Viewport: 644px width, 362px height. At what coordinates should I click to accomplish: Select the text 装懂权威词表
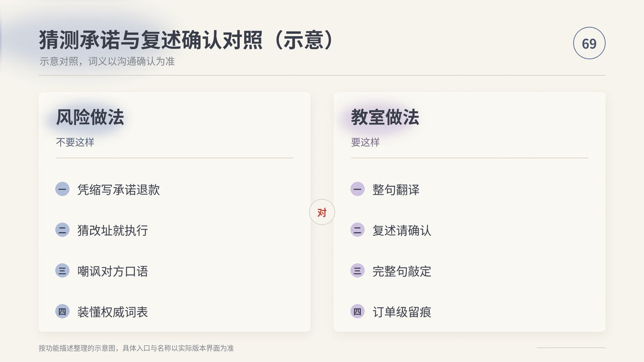(113, 312)
